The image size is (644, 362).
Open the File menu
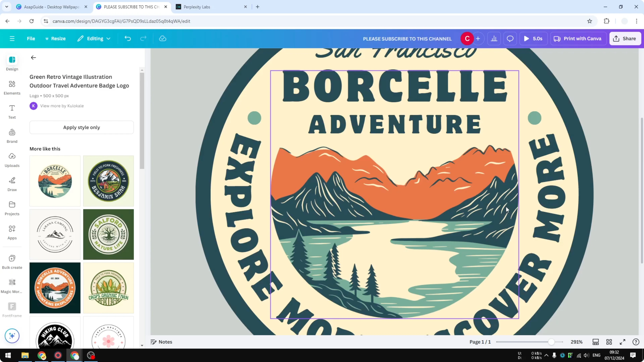[x=31, y=38]
